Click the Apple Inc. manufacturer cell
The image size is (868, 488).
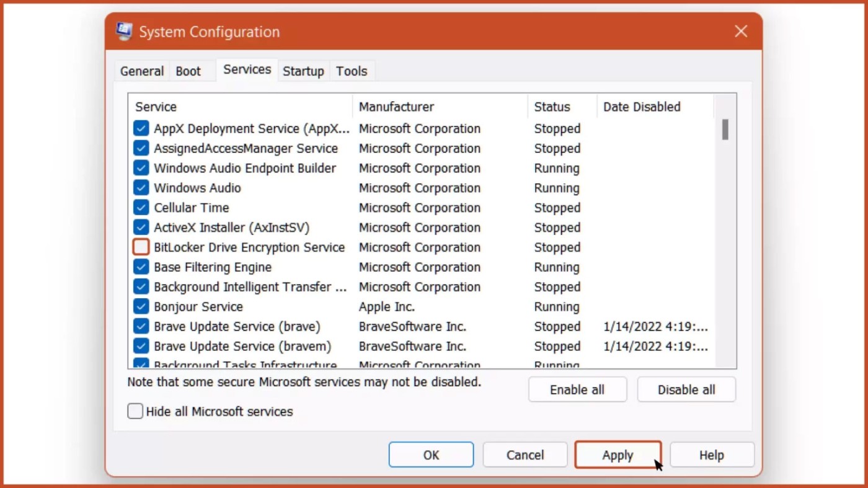(x=387, y=307)
